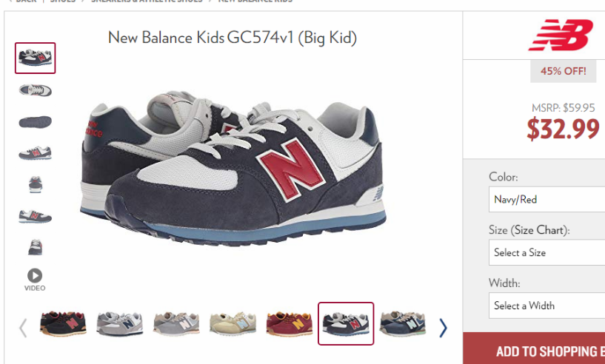View the shoe sole thumbnail
The height and width of the screenshot is (364, 605).
pos(35,122)
